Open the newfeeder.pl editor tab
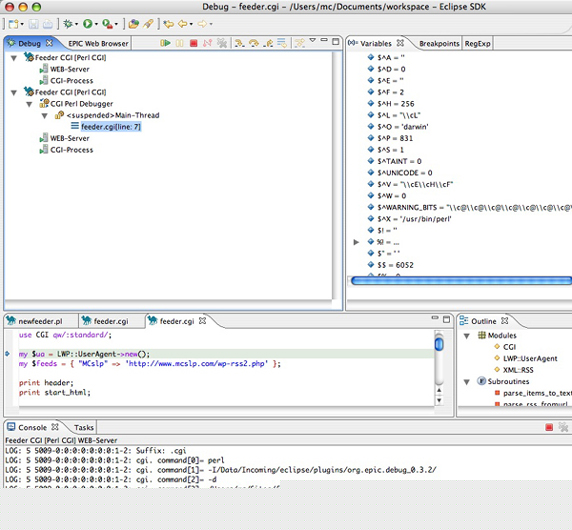This screenshot has width=572, height=530. pyautogui.click(x=40, y=321)
